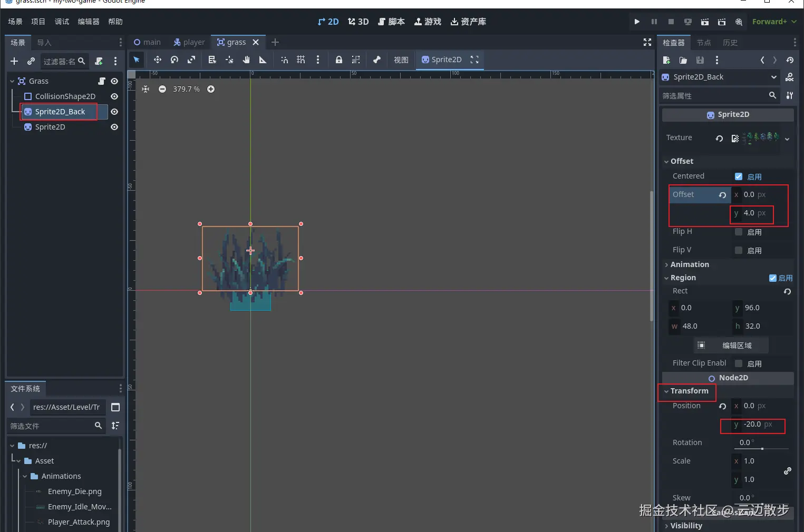Click add new node plus icon
This screenshot has height=532, width=804.
tap(14, 62)
